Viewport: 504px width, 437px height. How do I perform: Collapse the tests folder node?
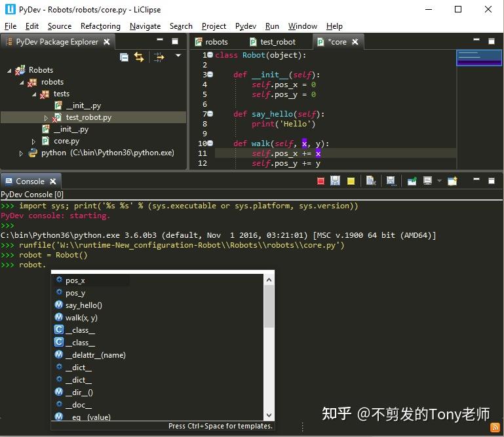33,94
